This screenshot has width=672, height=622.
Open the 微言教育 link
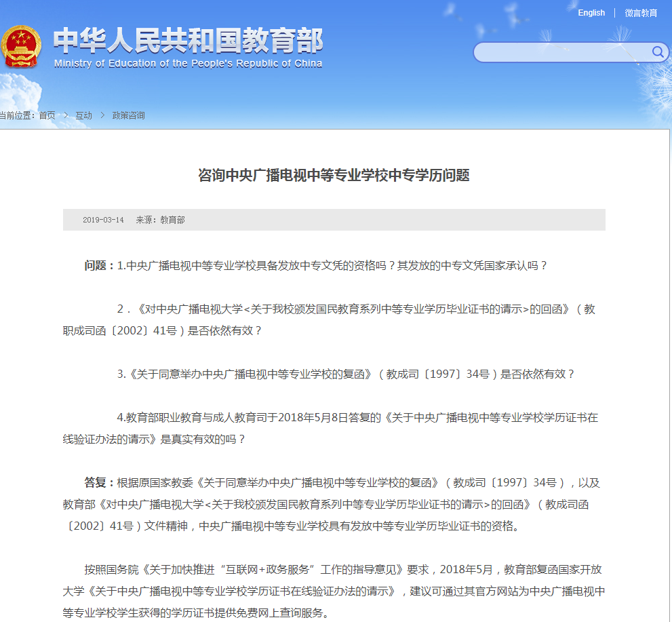click(x=641, y=13)
